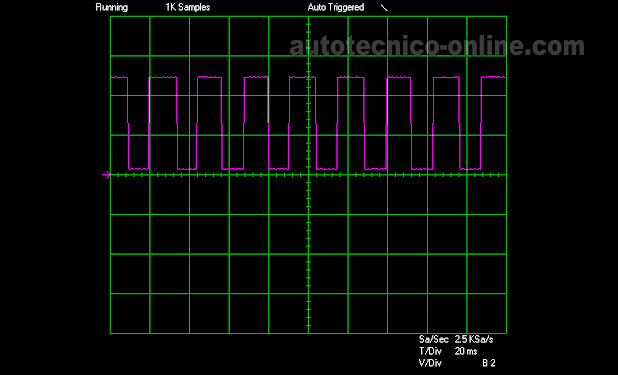618x375 pixels.
Task: Click the "B 2" volts-per-division value
Action: [x=489, y=363]
